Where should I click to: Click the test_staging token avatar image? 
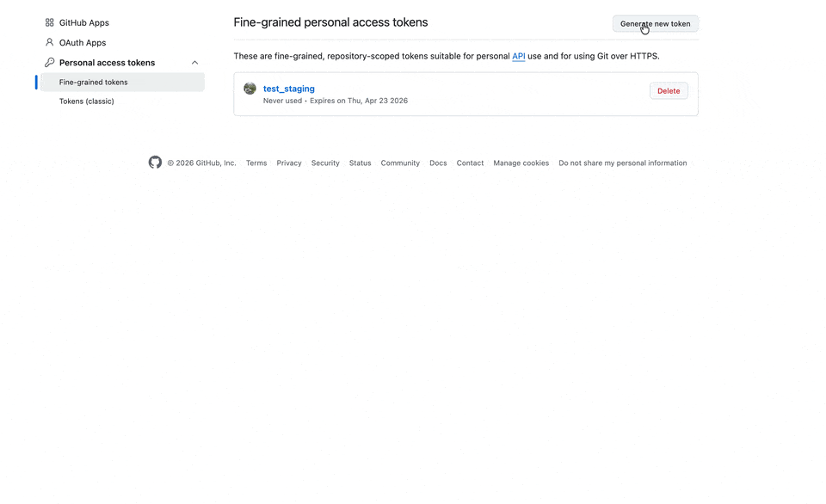coord(250,89)
